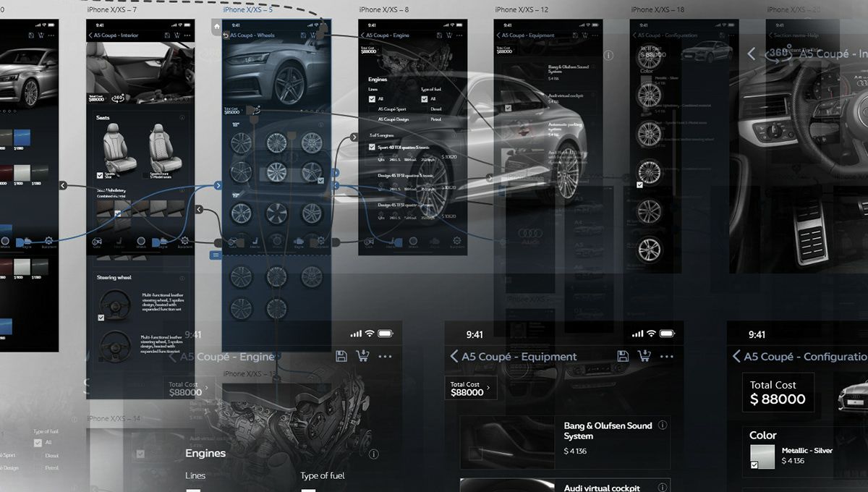Viewport: 868px width, 492px height.
Task: Select artboard label iPhone X/XS – 8
Action: (383, 10)
